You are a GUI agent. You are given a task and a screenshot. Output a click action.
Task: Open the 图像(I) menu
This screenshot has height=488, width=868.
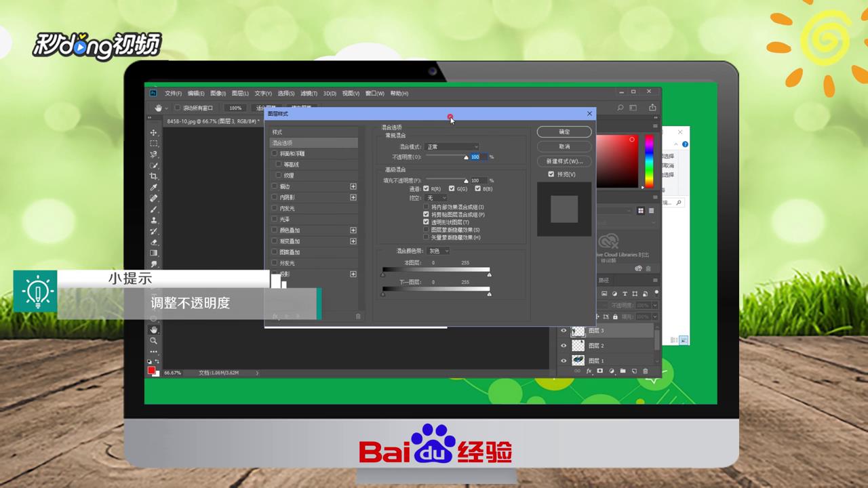pos(218,93)
